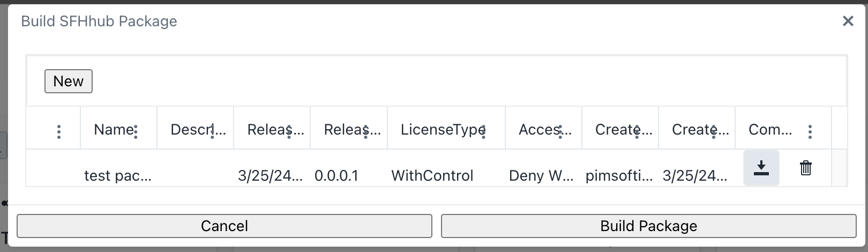This screenshot has height=252, width=868.
Task: Download the test package using the download icon
Action: click(x=761, y=168)
